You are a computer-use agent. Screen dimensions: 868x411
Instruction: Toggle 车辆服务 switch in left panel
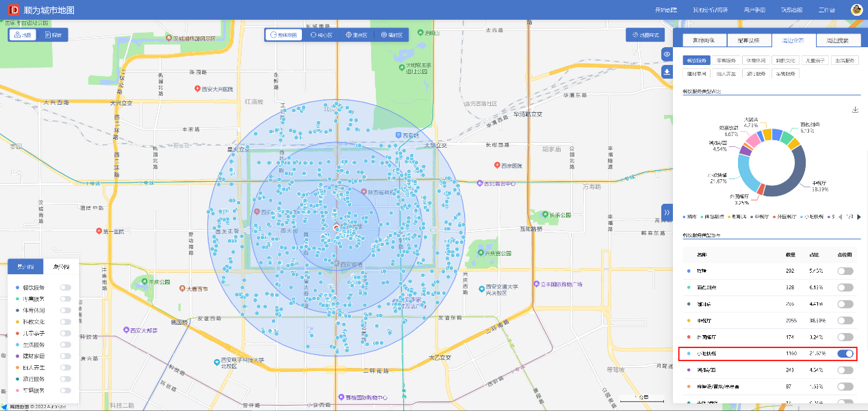click(66, 390)
